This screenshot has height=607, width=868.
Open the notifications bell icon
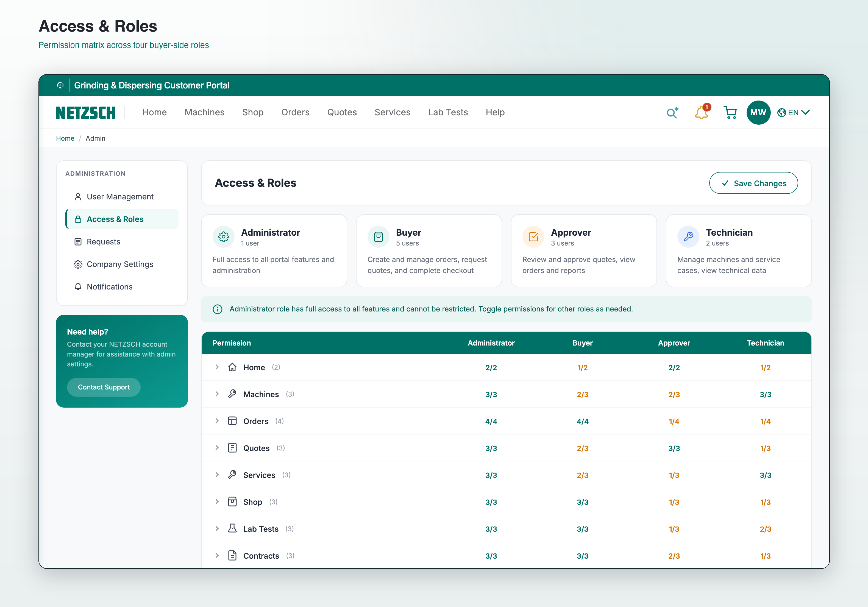702,112
